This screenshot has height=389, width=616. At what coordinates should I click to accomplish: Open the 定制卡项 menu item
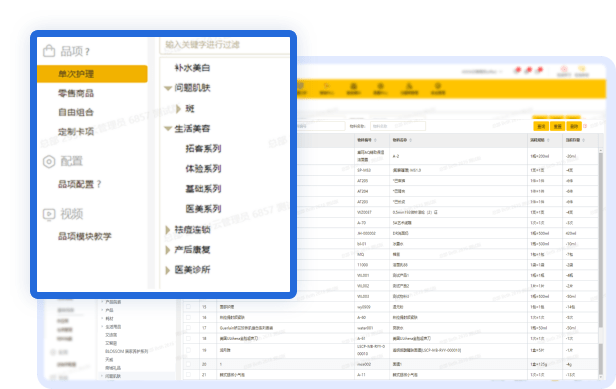(76, 132)
